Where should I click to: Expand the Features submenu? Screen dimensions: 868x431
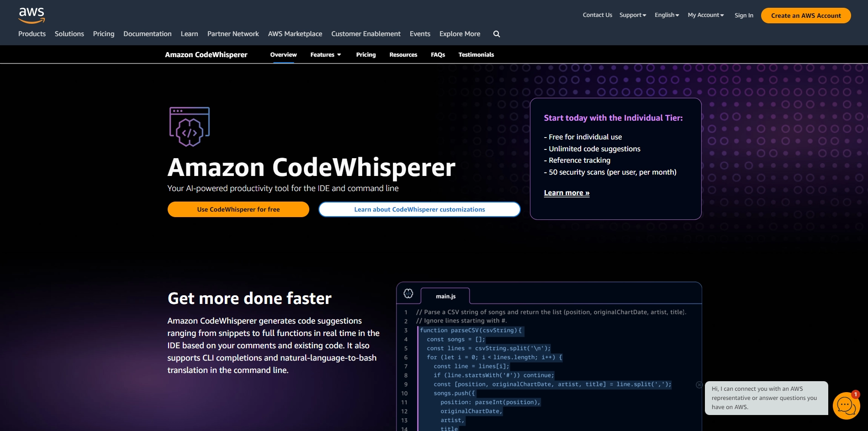[326, 54]
